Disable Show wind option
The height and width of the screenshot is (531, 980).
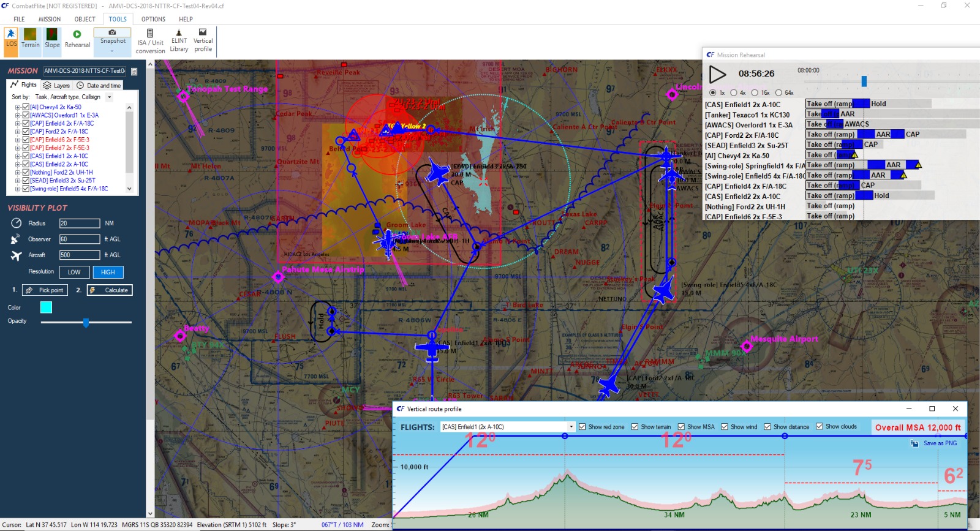[x=725, y=427]
